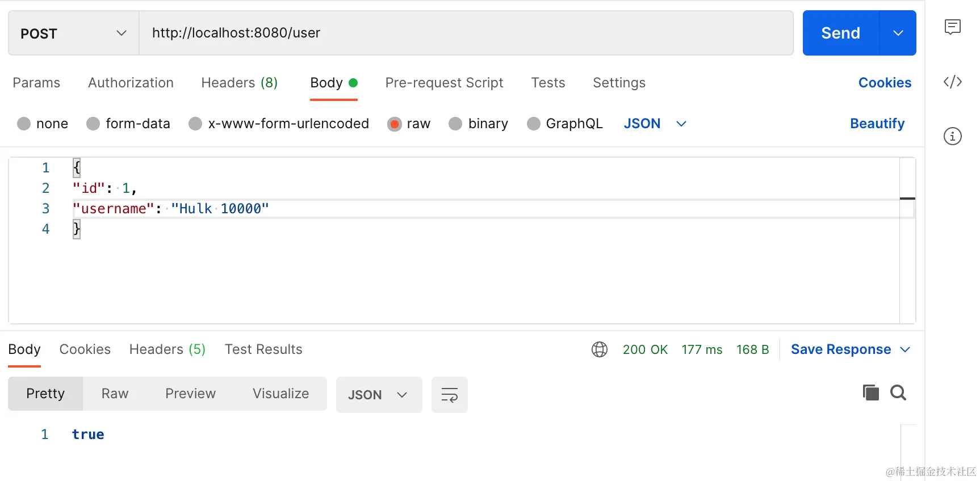
Task: Click the 177 ms response time
Action: 702,349
